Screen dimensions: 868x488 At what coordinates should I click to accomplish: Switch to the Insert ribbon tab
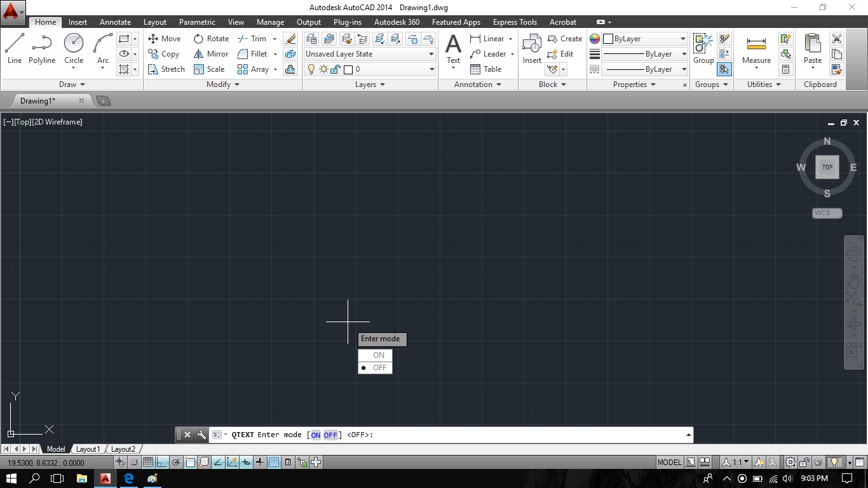(x=78, y=22)
